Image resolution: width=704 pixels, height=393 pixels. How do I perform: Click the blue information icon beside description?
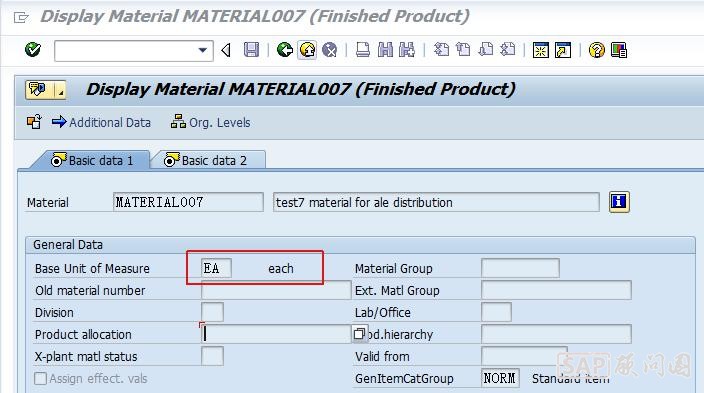click(x=619, y=202)
